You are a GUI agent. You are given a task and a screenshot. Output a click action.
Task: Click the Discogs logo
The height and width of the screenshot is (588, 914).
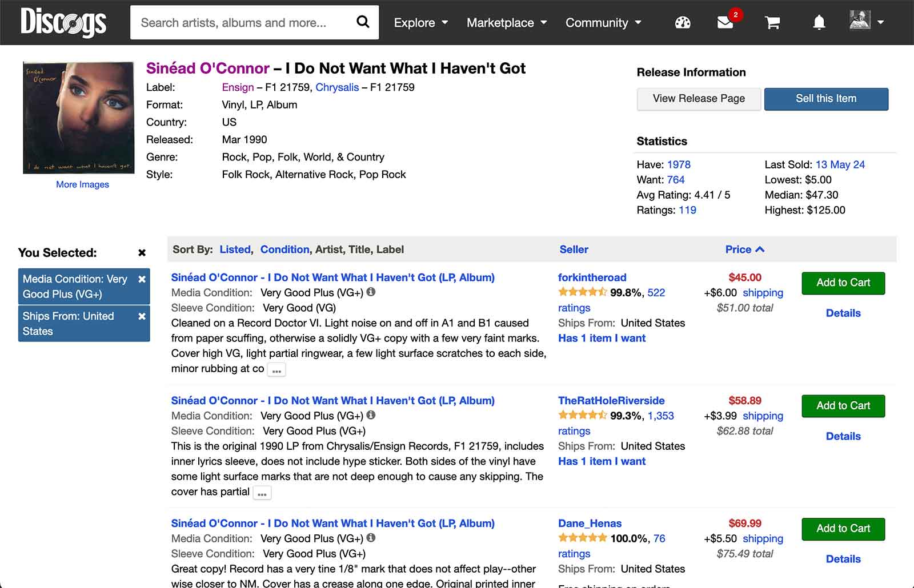pyautogui.click(x=63, y=23)
